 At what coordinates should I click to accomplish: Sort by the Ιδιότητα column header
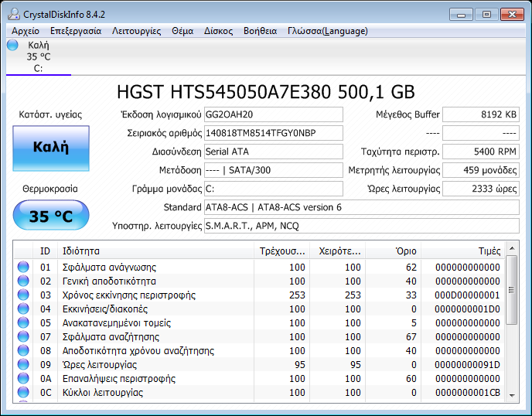[x=155, y=251]
